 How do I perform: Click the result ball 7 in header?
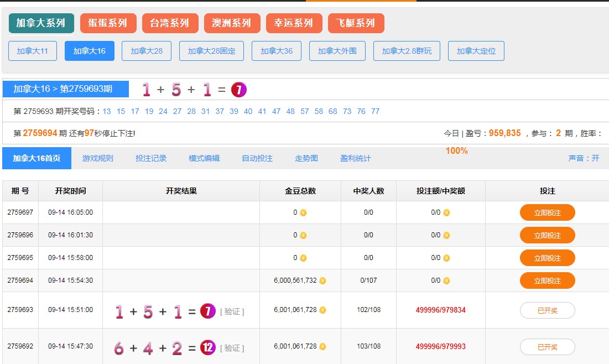238,90
